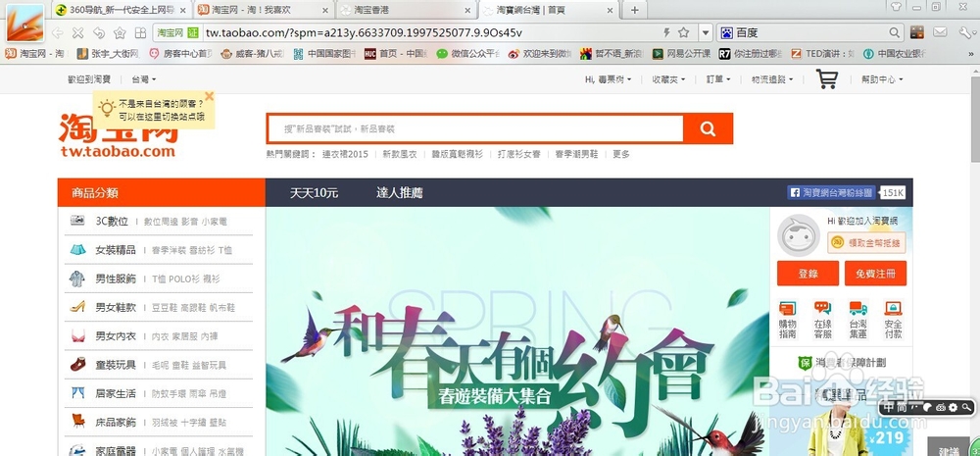Click the 男女鞋款 high heel icon
This screenshot has width=980, height=456.
[77, 307]
